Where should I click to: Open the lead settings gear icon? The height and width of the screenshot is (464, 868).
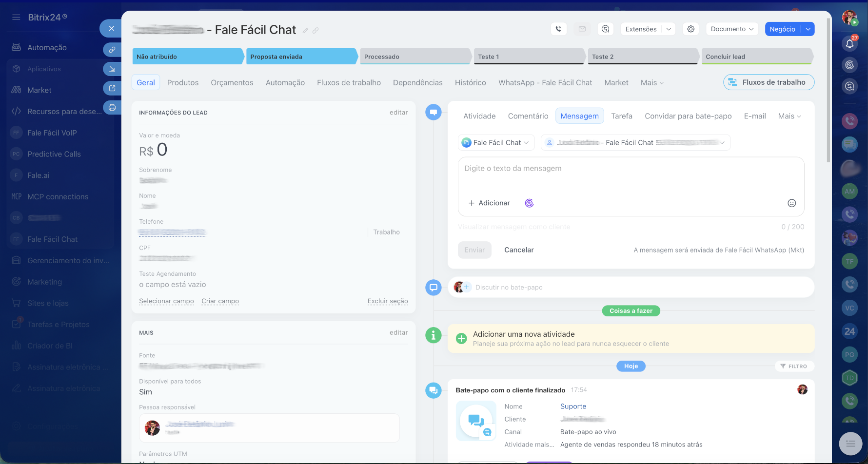pos(690,29)
